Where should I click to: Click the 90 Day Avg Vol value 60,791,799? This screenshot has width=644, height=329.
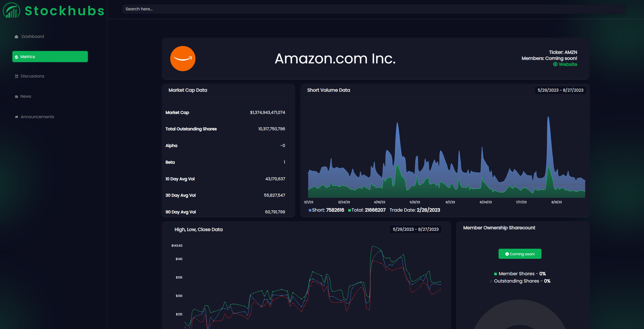pos(275,212)
